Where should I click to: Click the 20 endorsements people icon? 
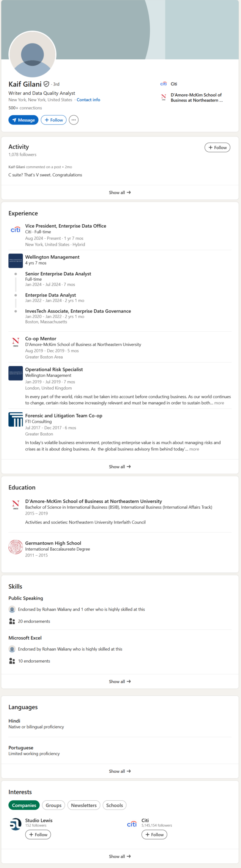click(x=12, y=621)
